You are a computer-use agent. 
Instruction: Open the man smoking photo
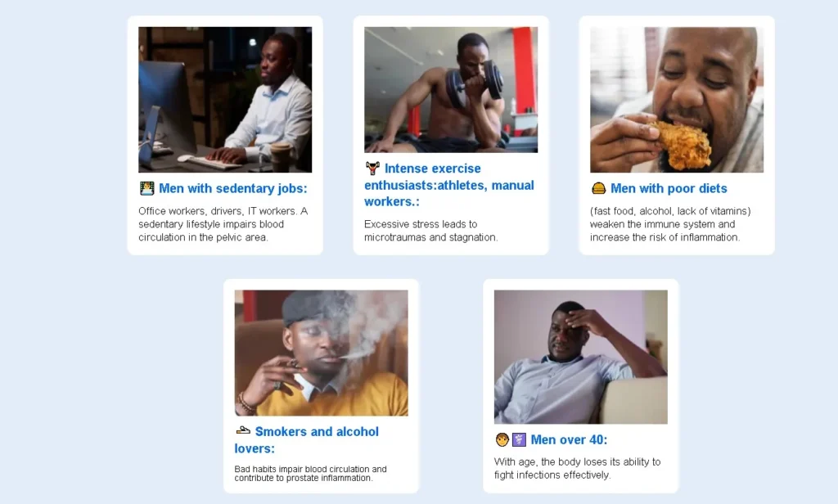point(321,353)
